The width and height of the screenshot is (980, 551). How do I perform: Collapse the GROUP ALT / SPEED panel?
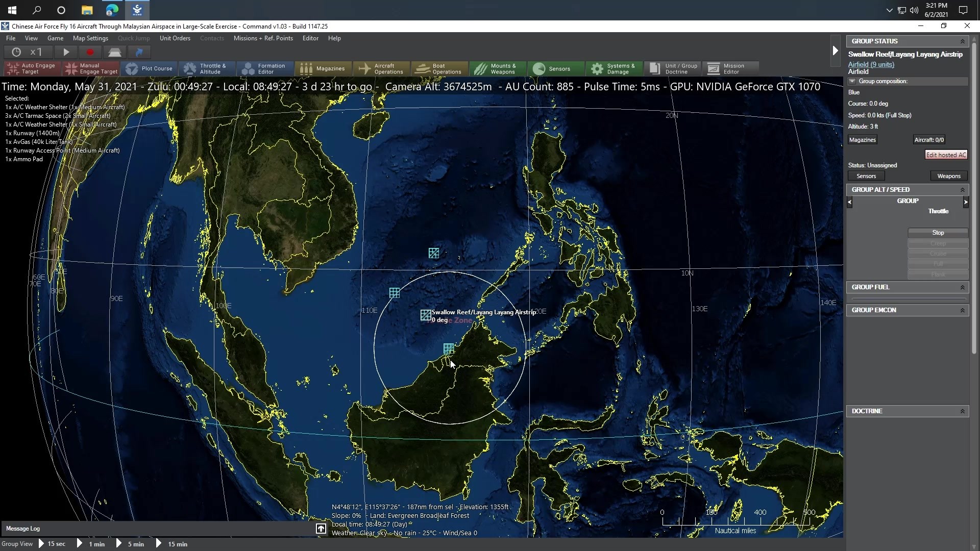963,190
